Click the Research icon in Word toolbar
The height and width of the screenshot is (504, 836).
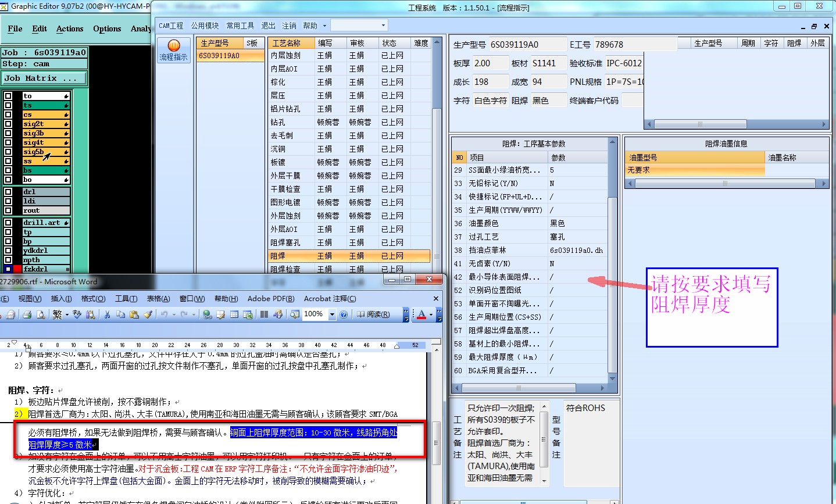(90, 314)
